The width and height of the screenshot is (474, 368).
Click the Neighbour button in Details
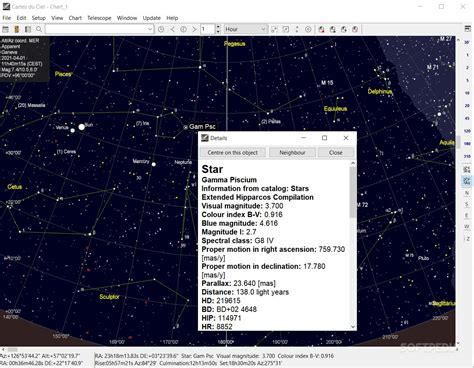(292, 153)
